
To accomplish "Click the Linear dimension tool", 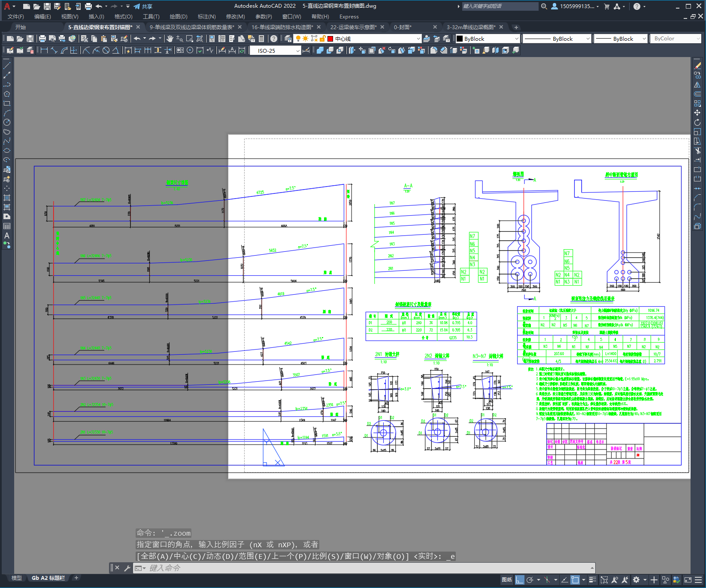I will pyautogui.click(x=44, y=50).
